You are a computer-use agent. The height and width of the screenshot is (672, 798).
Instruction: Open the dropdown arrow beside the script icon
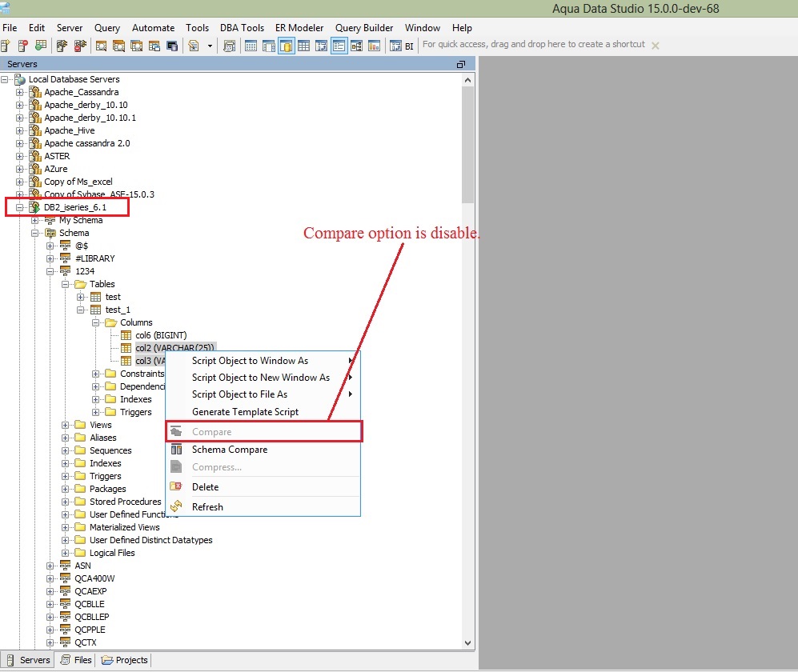pos(210,46)
